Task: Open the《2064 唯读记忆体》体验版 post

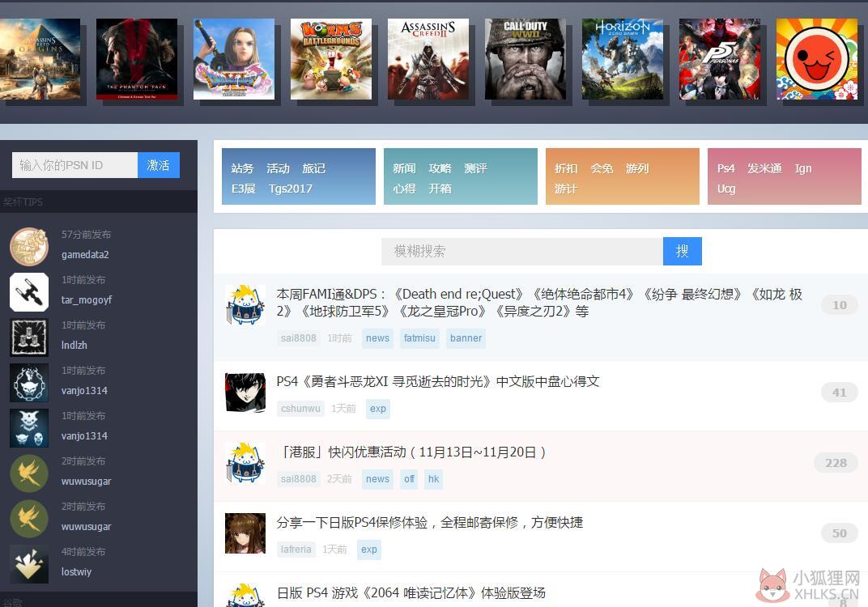Action: [411, 592]
